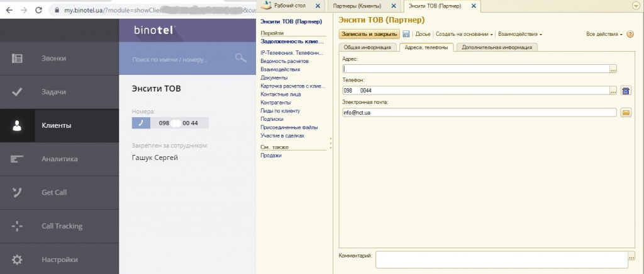Click the Звонки menu label
This screenshot has height=274, width=644.
point(53,59)
